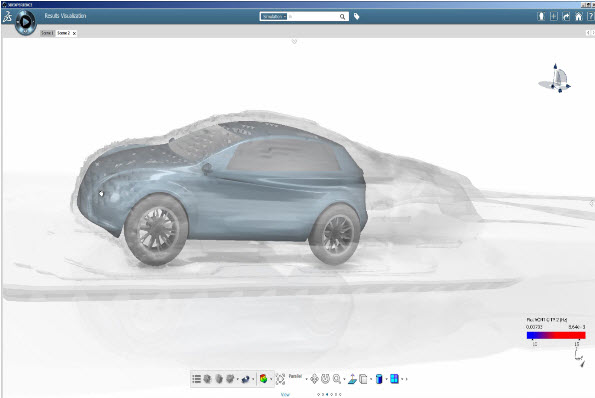Click the action bar page indicator dots
The height and width of the screenshot is (398, 595).
tap(329, 395)
